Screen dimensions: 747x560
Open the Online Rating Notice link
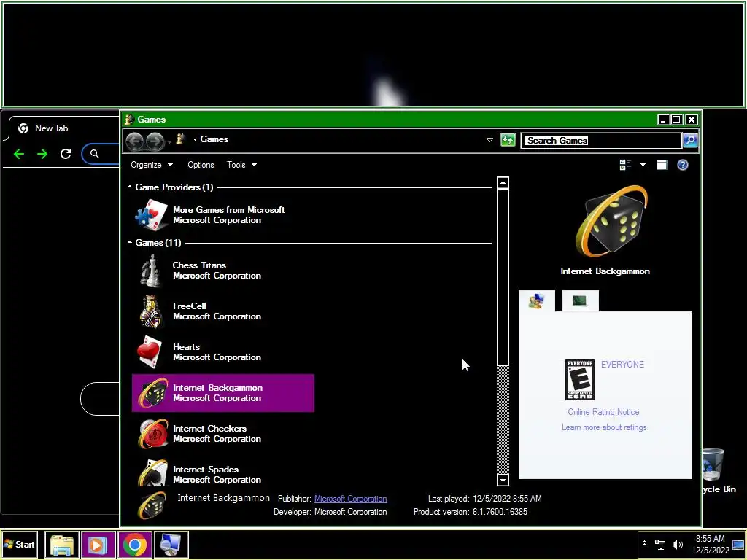click(x=603, y=412)
